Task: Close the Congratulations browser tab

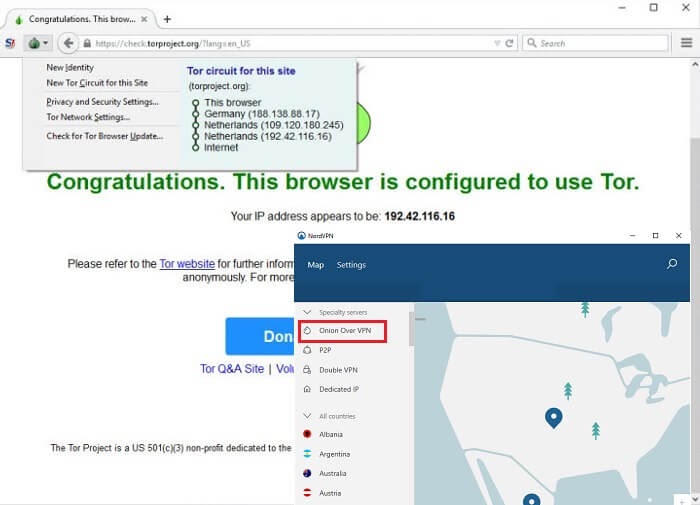Action: (144, 19)
